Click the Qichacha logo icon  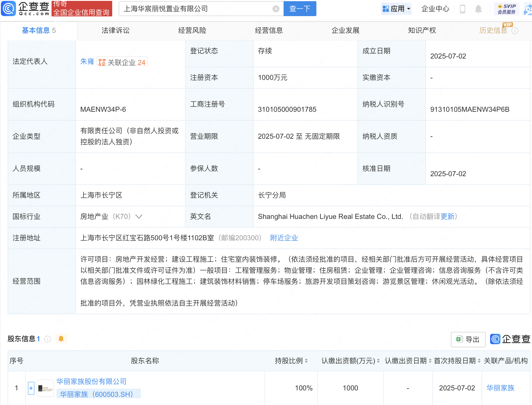click(x=9, y=8)
